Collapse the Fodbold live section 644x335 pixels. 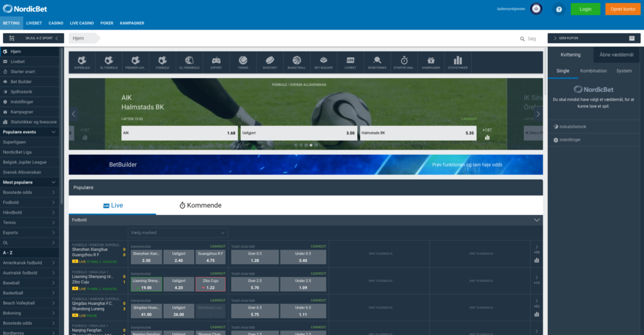point(536,220)
